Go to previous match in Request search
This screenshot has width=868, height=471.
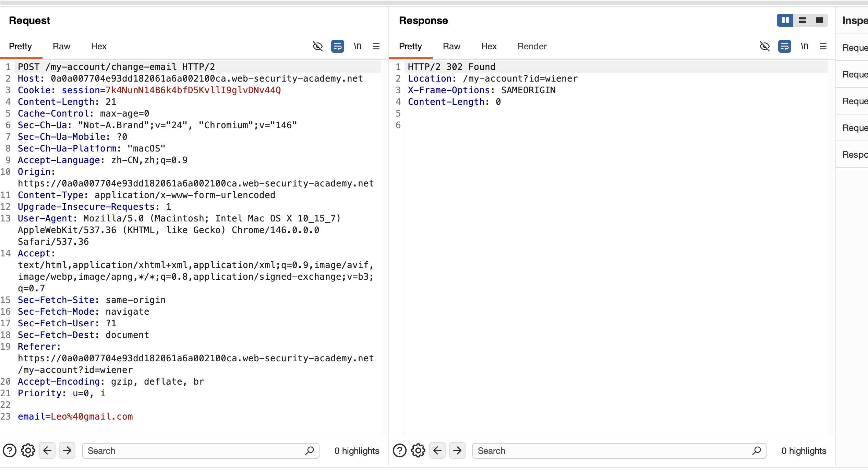click(47, 450)
